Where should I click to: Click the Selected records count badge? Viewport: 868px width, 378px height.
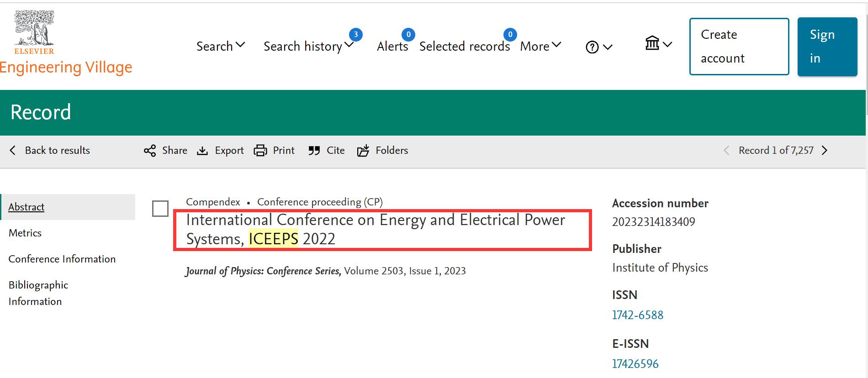click(x=510, y=35)
